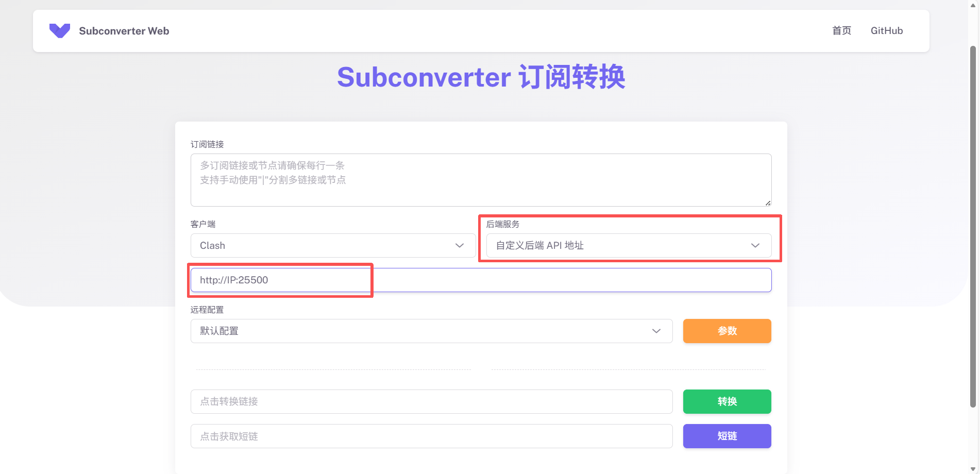This screenshot has height=474, width=980.
Task: Click the page scrollbar down arrow
Action: point(973,469)
